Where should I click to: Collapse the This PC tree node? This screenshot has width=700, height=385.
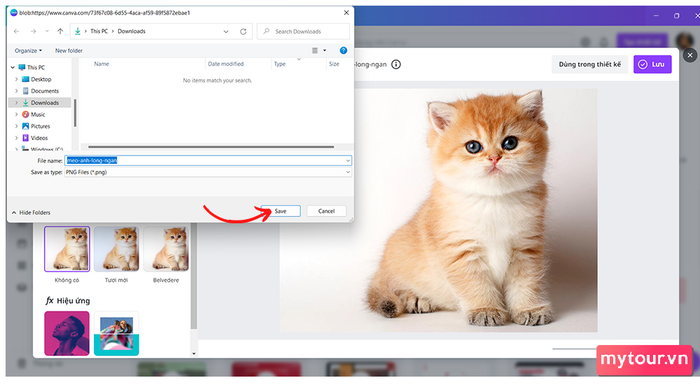point(12,67)
